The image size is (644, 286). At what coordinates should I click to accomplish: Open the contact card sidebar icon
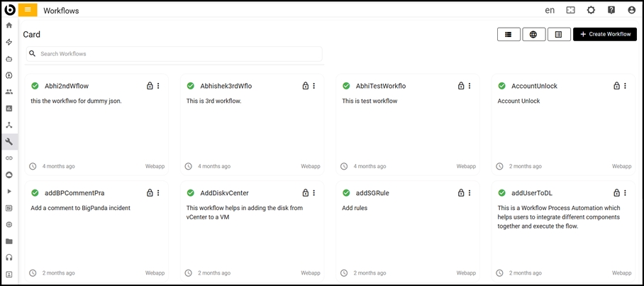click(9, 274)
